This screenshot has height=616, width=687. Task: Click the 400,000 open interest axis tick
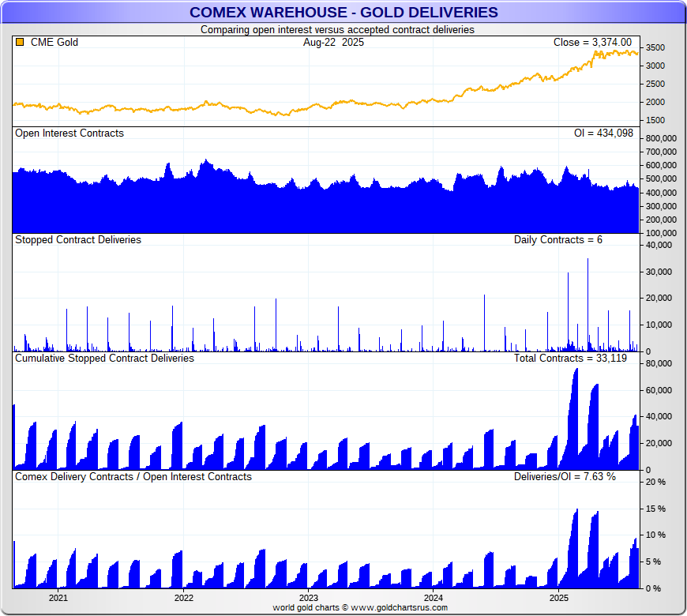pyautogui.click(x=661, y=193)
